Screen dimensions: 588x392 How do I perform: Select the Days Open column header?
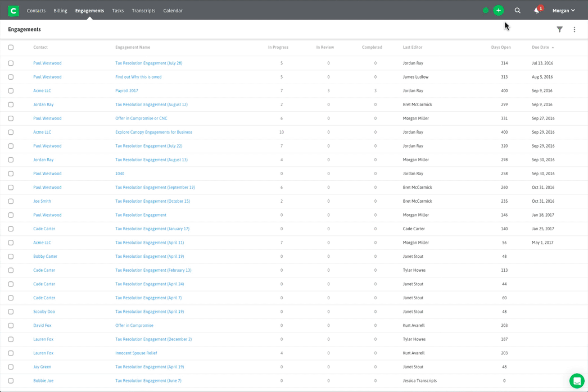(x=500, y=47)
